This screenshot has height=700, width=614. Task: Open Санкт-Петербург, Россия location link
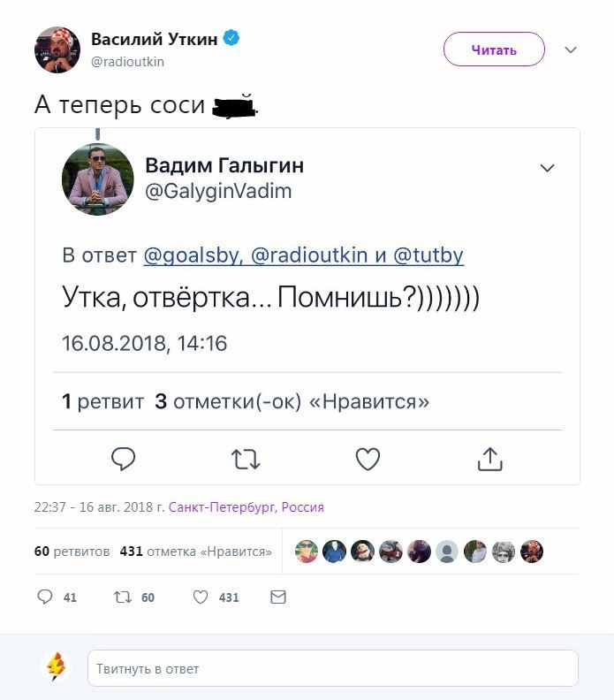[246, 507]
